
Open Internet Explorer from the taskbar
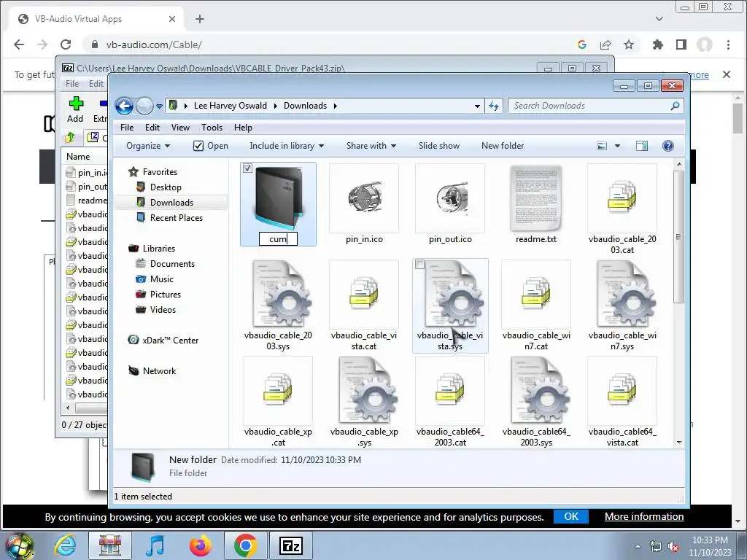pos(65,545)
